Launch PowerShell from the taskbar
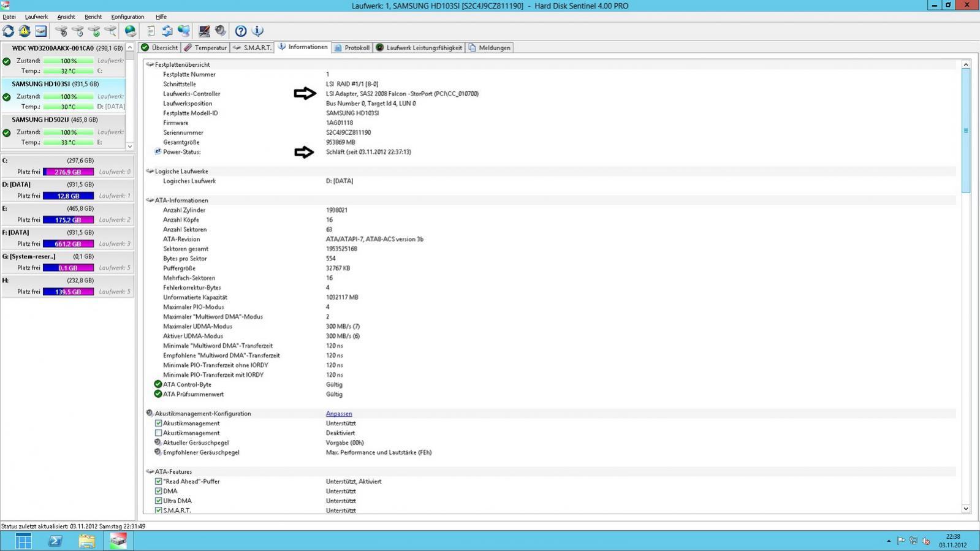 [x=55, y=541]
